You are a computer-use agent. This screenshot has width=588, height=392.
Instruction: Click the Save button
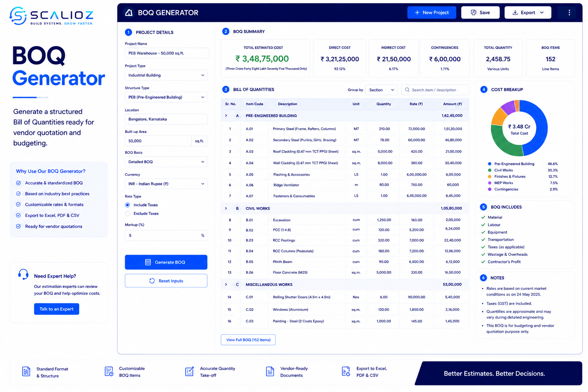(480, 13)
